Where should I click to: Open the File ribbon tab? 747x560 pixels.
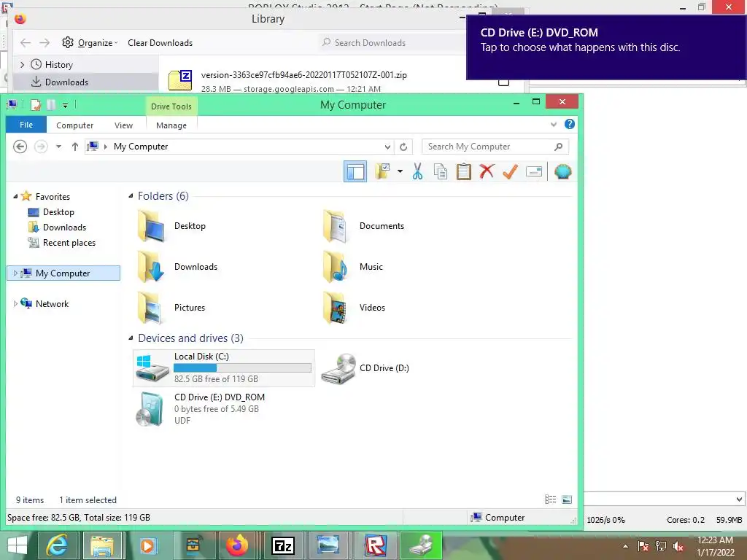point(26,125)
